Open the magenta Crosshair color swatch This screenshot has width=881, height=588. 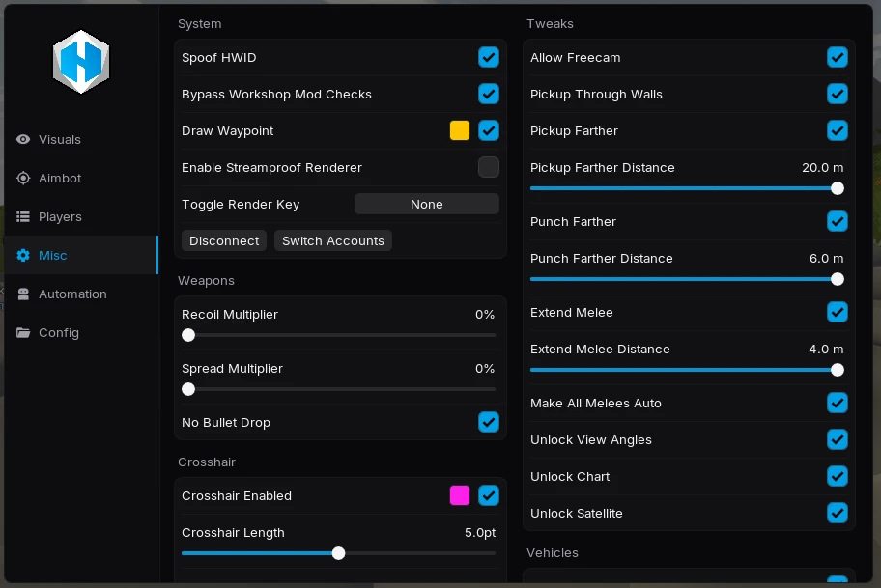pos(460,496)
